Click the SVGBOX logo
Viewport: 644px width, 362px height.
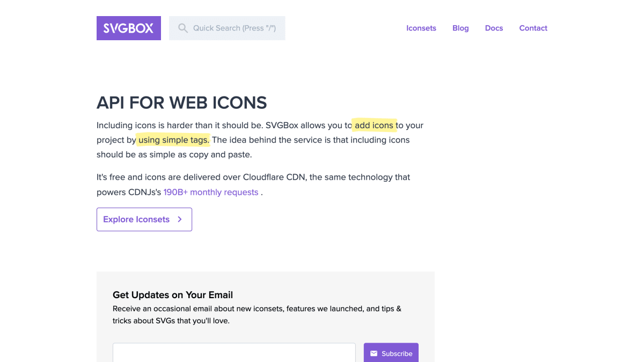(x=129, y=28)
